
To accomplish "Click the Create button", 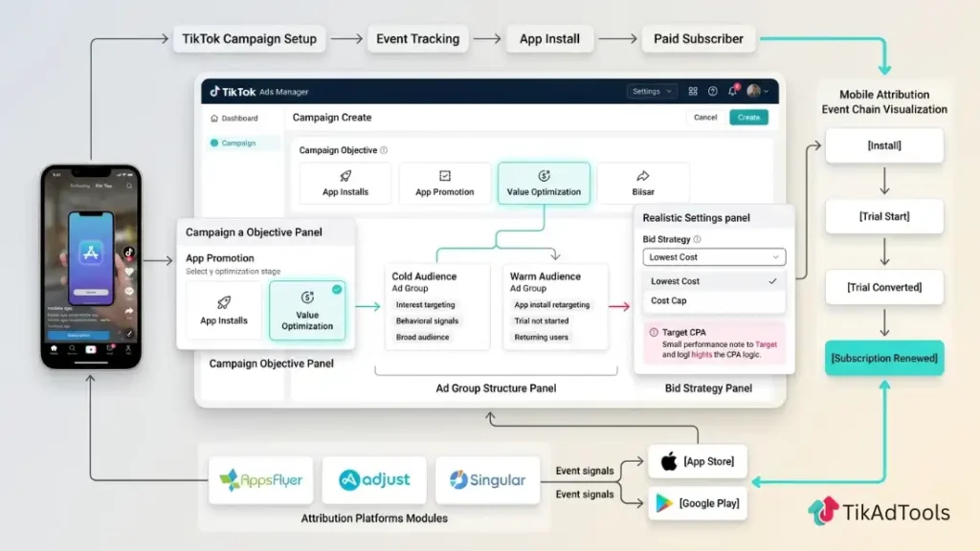I will pyautogui.click(x=748, y=117).
